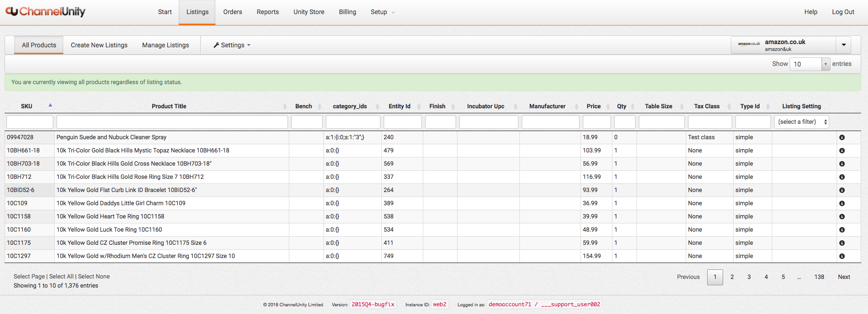
Task: Go to Orders in top navigation
Action: click(x=232, y=12)
